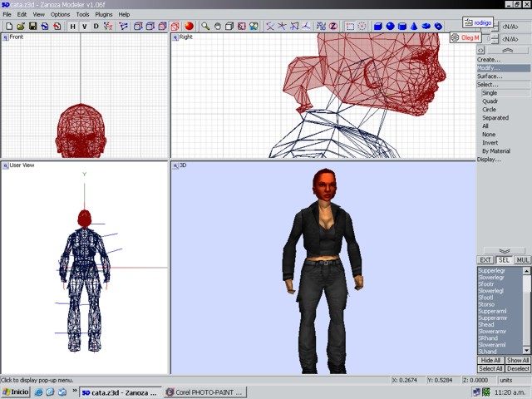Viewport: 532px width, 399px height.
Task: Click the Hide All button
Action: 490,360
